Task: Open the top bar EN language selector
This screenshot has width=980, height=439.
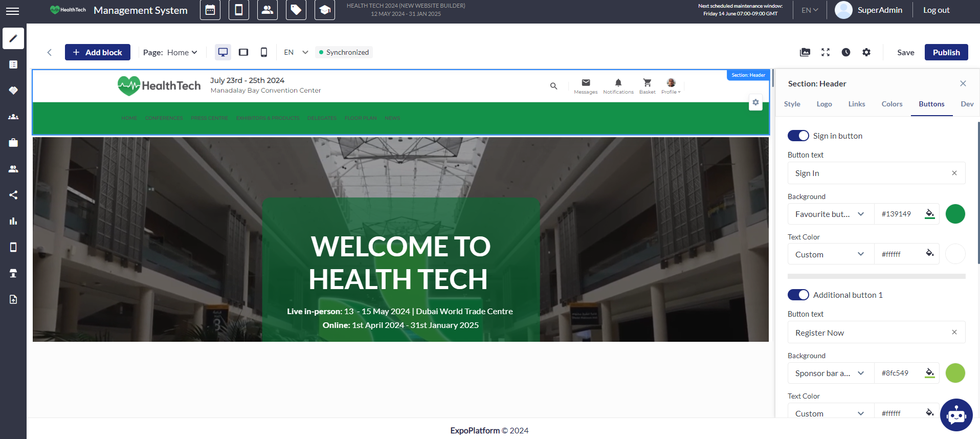Action: tap(810, 10)
